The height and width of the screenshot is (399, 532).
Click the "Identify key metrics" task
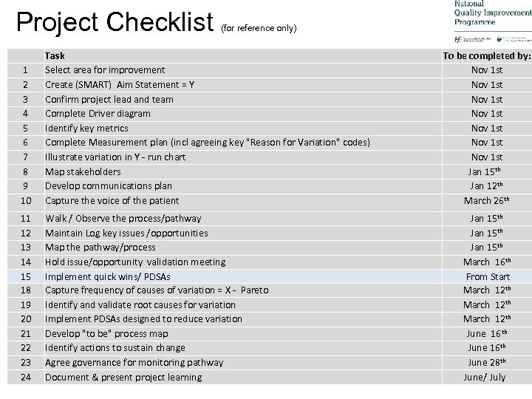pyautogui.click(x=86, y=128)
